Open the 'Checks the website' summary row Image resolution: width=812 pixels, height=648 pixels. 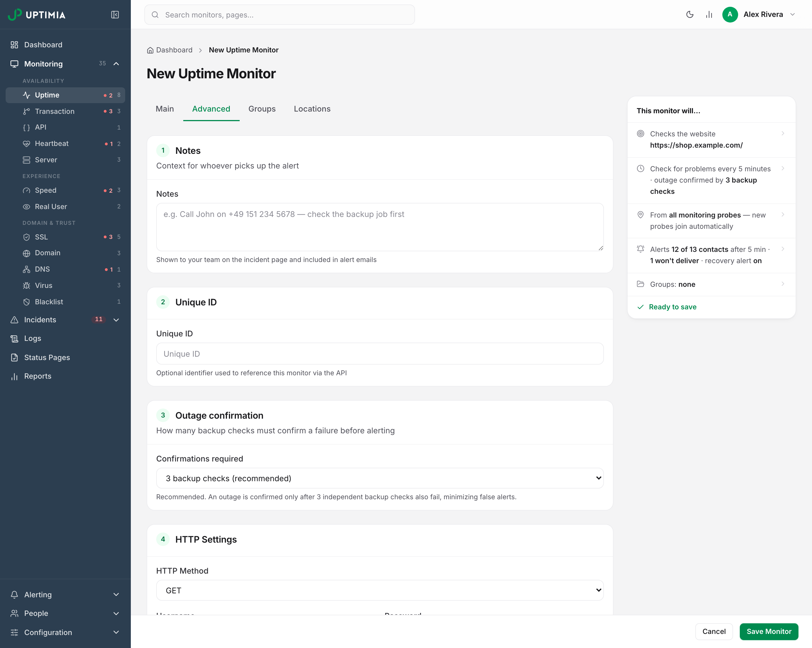tap(711, 140)
